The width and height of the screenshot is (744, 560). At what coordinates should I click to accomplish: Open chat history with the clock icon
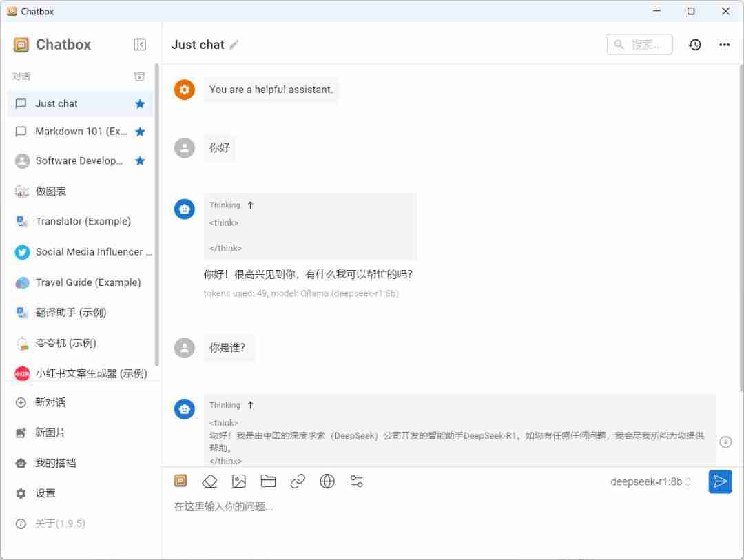695,44
